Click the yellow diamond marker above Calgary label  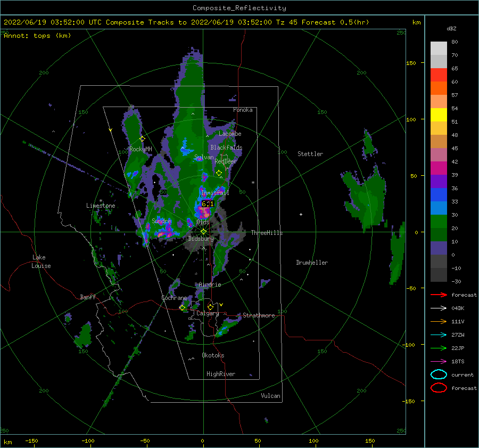click(x=210, y=307)
